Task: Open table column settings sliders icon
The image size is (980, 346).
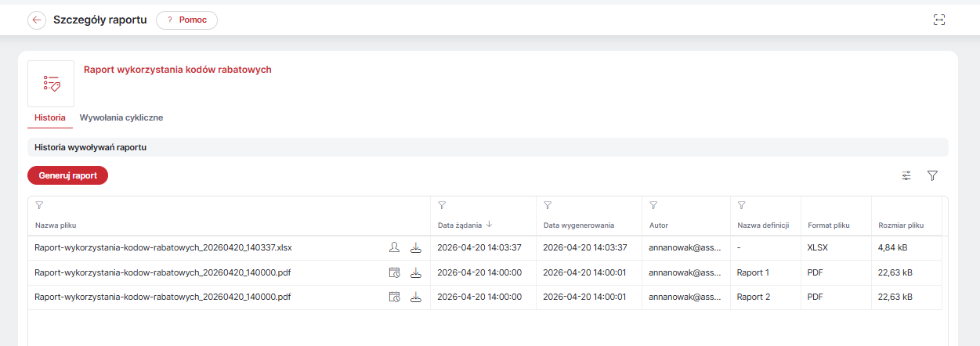Action: (x=906, y=176)
